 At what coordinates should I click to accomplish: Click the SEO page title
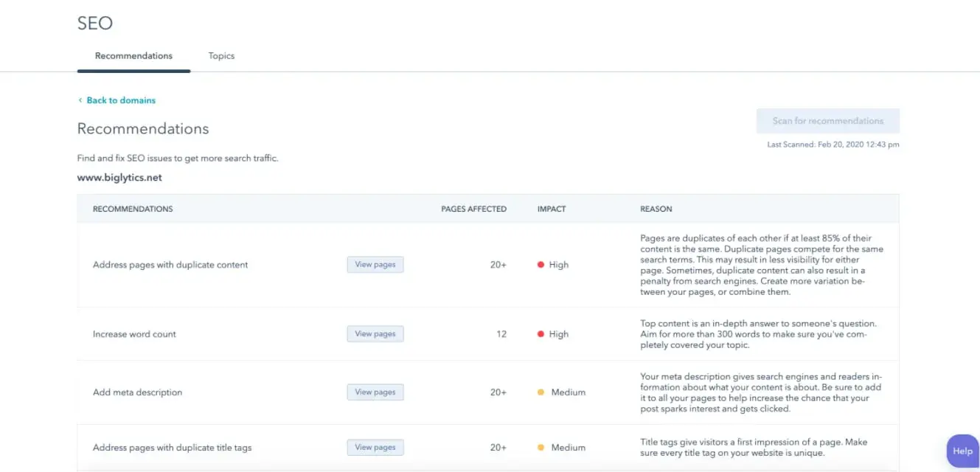pos(95,23)
